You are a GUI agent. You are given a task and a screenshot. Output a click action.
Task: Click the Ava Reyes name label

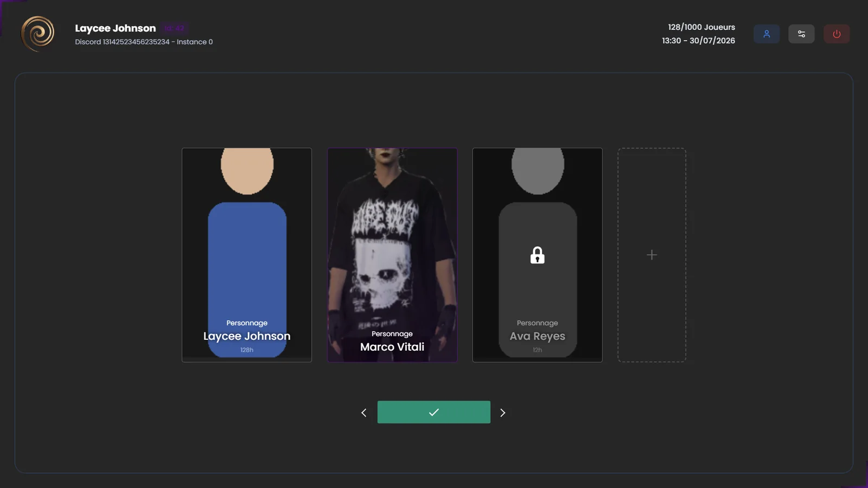point(537,336)
